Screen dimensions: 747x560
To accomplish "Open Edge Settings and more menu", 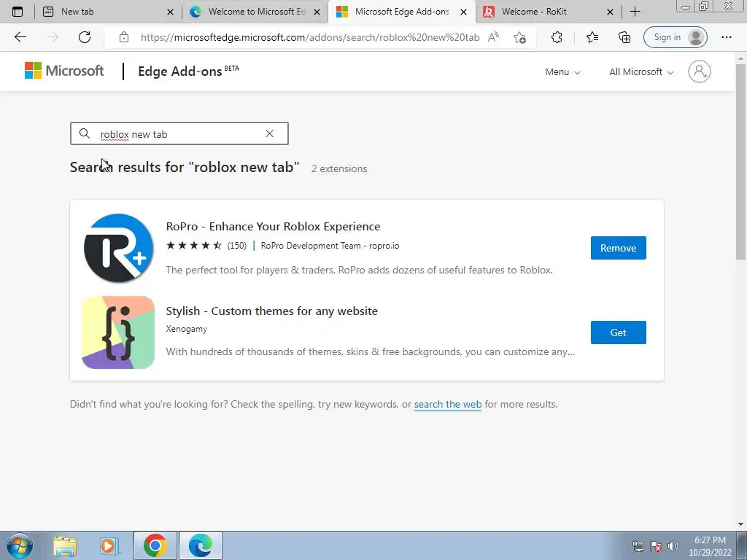I will pos(726,37).
